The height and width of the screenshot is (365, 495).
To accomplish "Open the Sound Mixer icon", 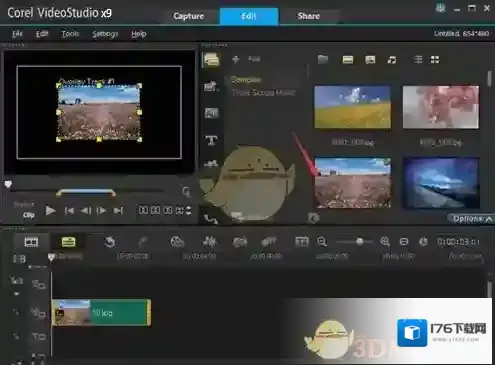I will (209, 241).
